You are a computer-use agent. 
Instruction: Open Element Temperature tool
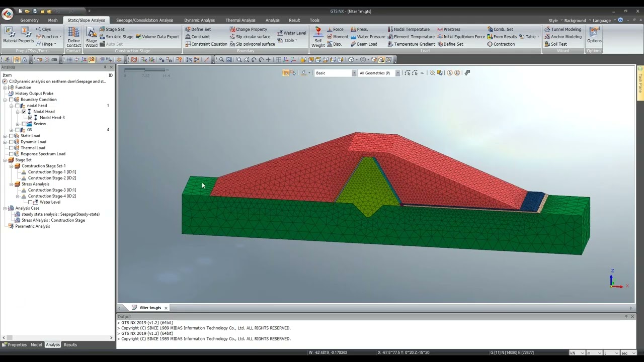click(x=411, y=37)
